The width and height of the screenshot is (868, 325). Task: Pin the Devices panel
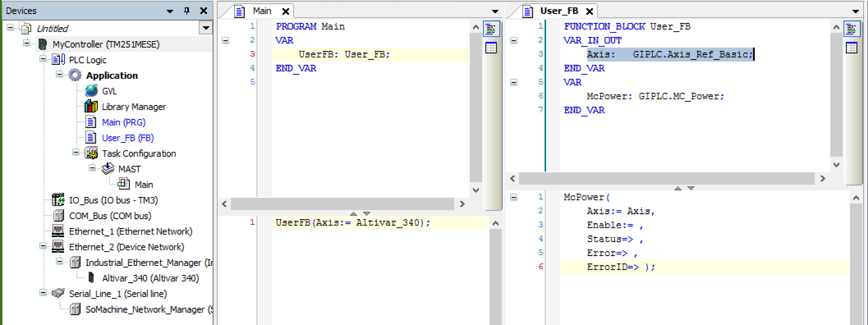tap(187, 11)
